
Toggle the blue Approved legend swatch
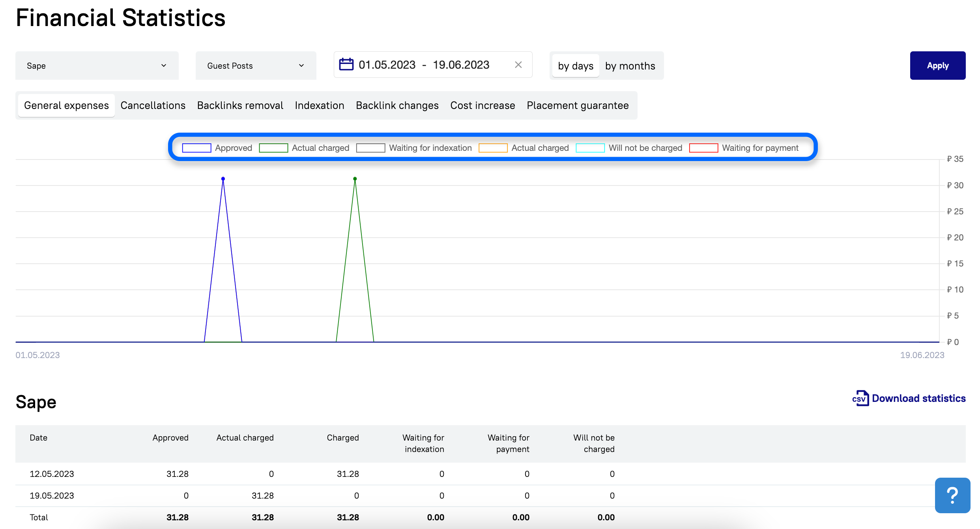coord(196,148)
